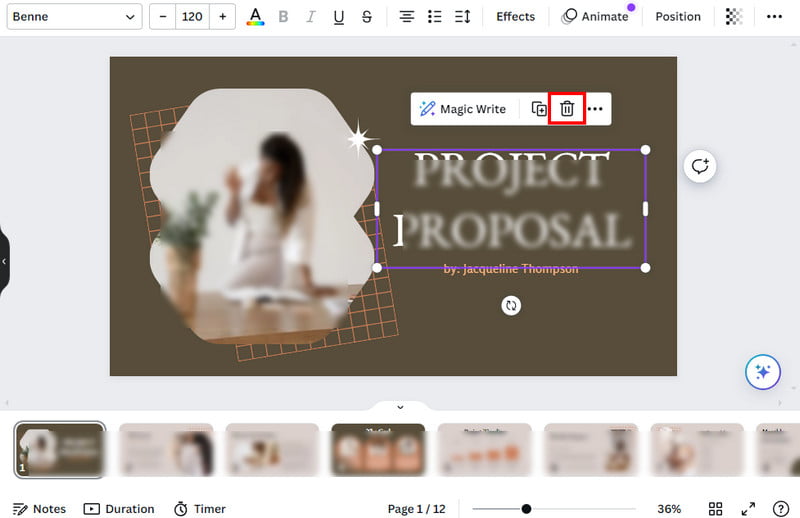Screen dimensions: 800x518
Task: Delete the selected text with trash icon
Action: 567,109
